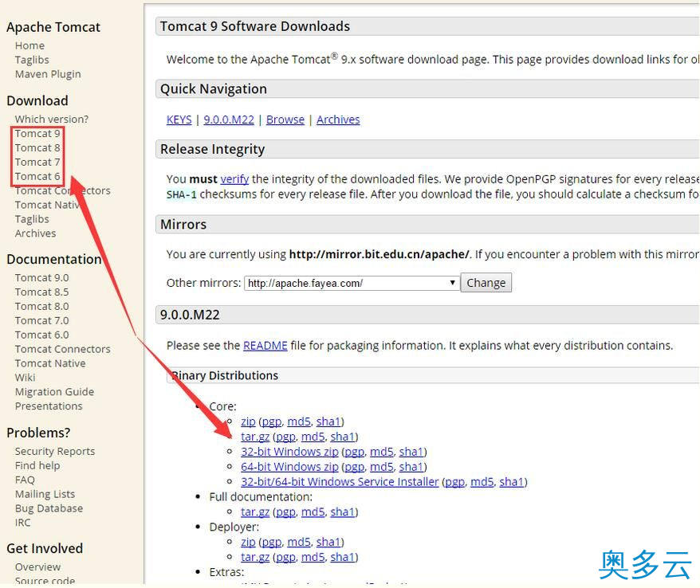Open sha1 link for 64-bit Windows zip
Viewport: 700px width, 588px height.
click(x=411, y=467)
